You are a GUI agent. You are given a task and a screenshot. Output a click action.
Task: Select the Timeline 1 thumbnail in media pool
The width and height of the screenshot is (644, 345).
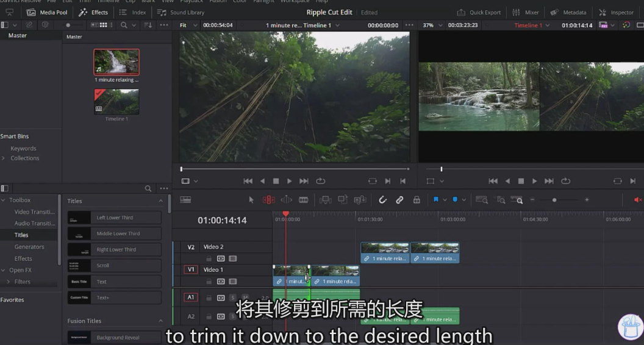click(116, 101)
